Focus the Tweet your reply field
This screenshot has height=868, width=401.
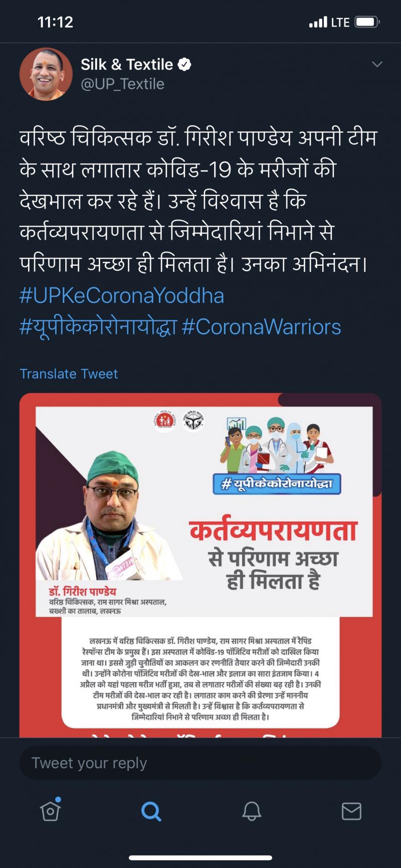[200, 763]
